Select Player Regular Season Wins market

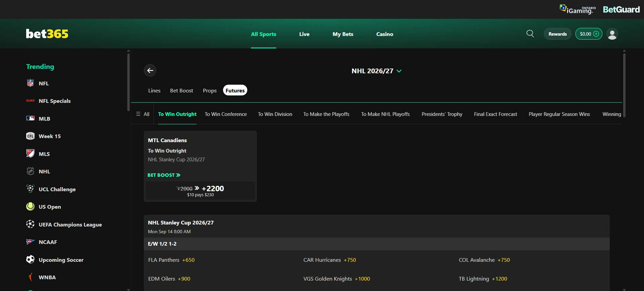pos(559,114)
